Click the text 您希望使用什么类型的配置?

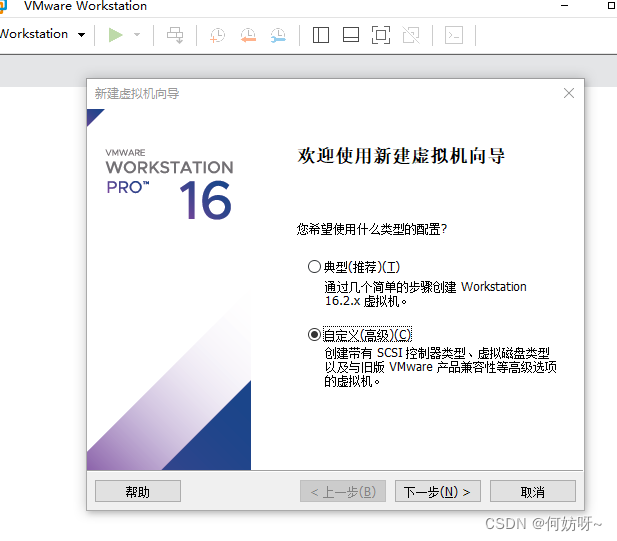click(372, 229)
